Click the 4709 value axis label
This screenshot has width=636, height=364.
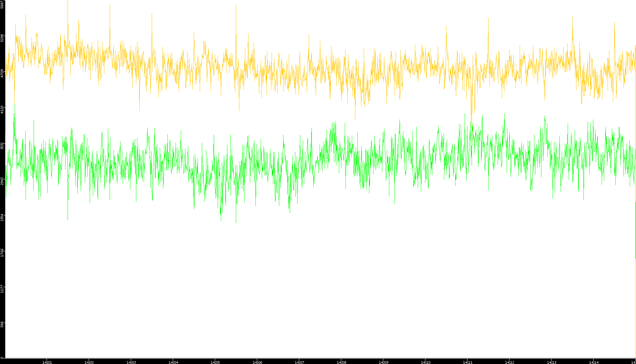point(2,74)
